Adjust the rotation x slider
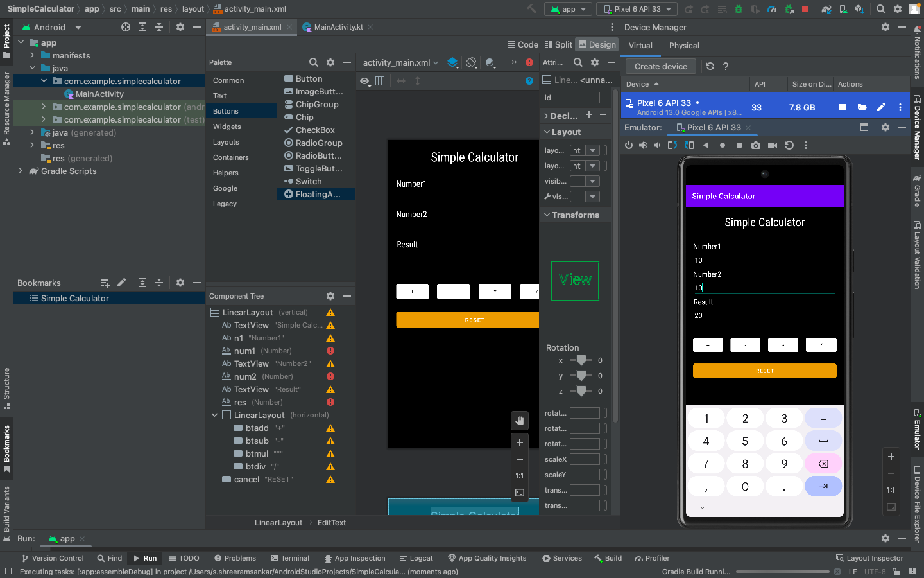 click(x=581, y=360)
